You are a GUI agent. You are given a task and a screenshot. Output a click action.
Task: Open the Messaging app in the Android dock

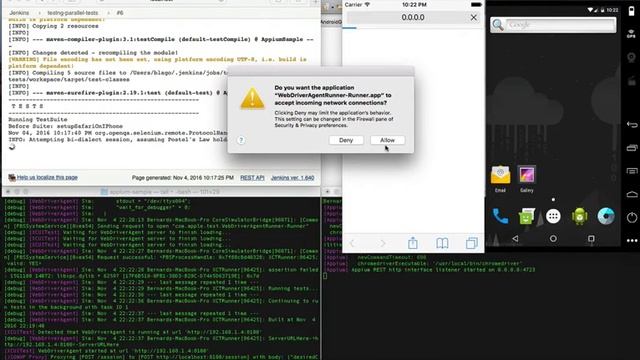click(x=527, y=216)
